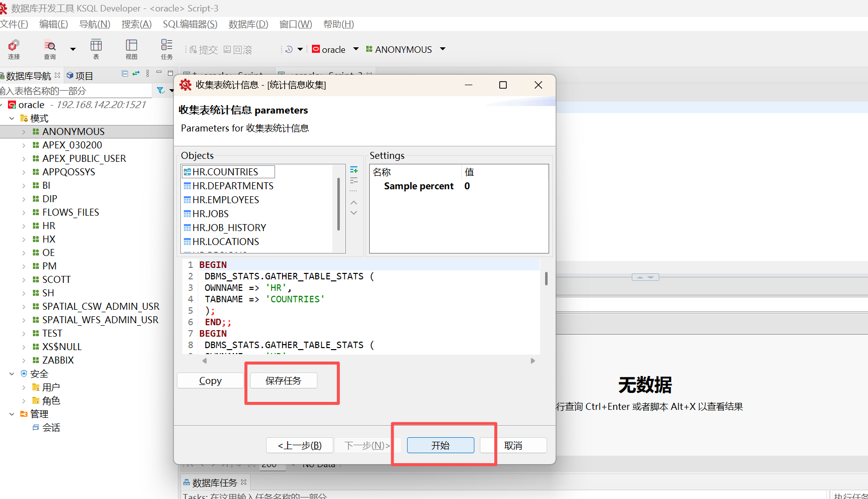
Task: Select HR.EMPLOYEES in the Objects list
Action: pyautogui.click(x=226, y=200)
